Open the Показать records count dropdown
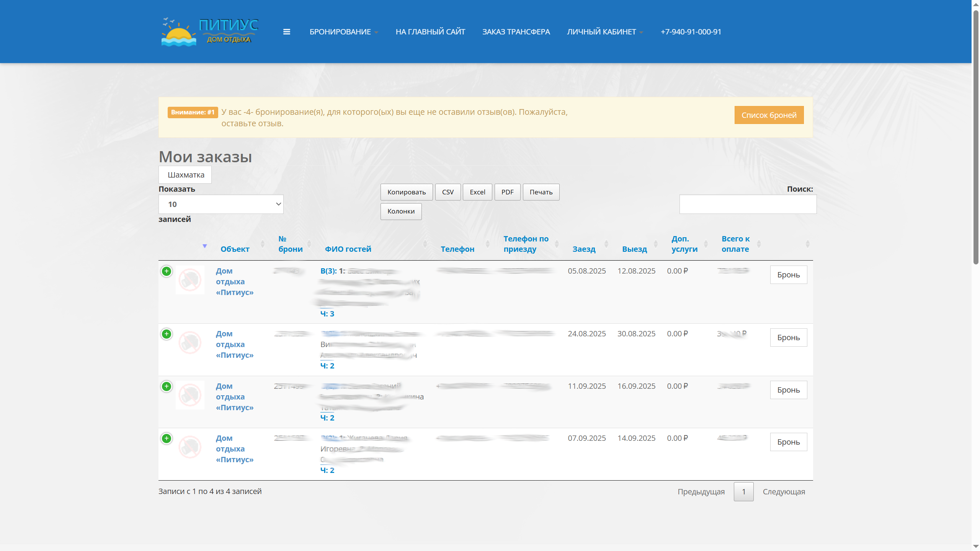The height and width of the screenshot is (551, 980). click(221, 204)
